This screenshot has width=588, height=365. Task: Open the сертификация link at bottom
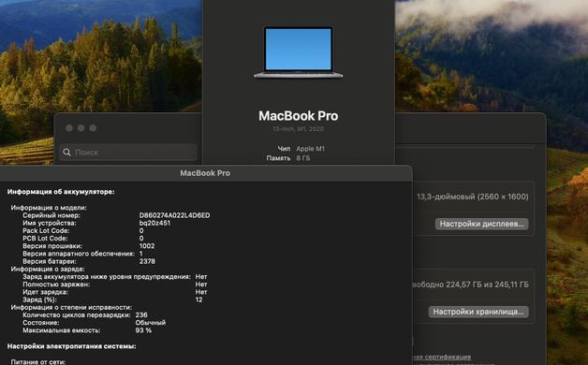click(x=442, y=357)
